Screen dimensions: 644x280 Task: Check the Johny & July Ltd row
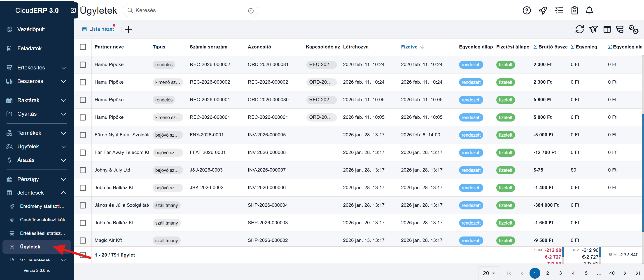coord(83,170)
